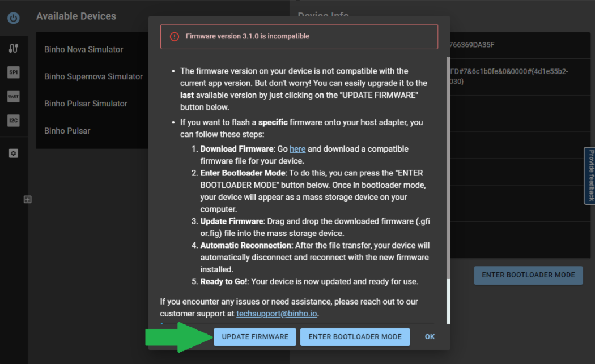Click the techsupport@binho.io email link
Viewport: 595px width, 364px height.
pyautogui.click(x=277, y=314)
